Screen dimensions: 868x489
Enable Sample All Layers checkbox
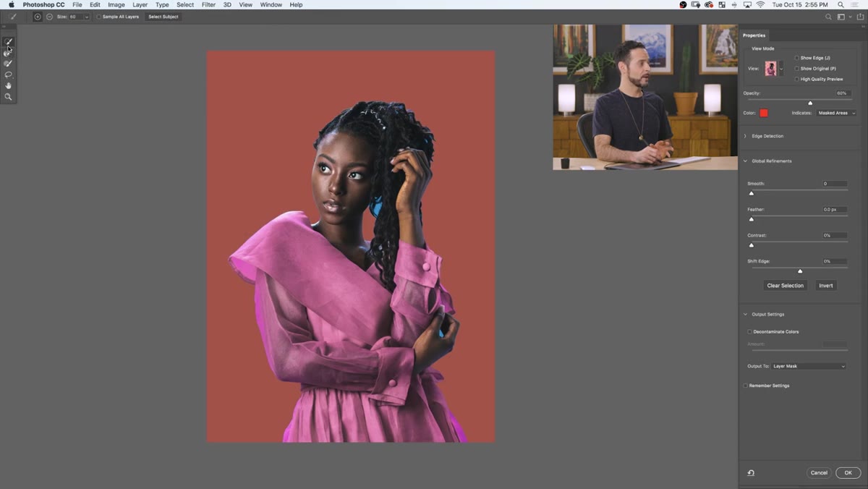click(99, 17)
